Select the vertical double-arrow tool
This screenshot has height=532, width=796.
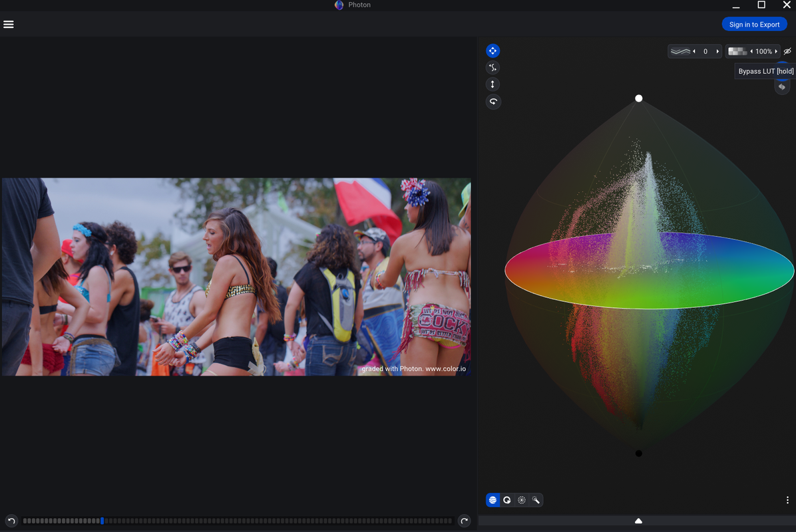coord(493,84)
